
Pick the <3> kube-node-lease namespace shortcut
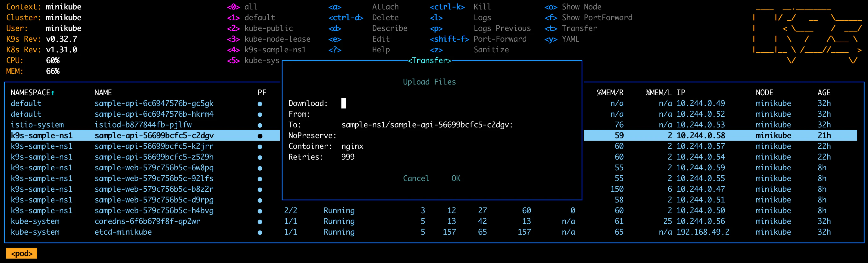[269, 39]
